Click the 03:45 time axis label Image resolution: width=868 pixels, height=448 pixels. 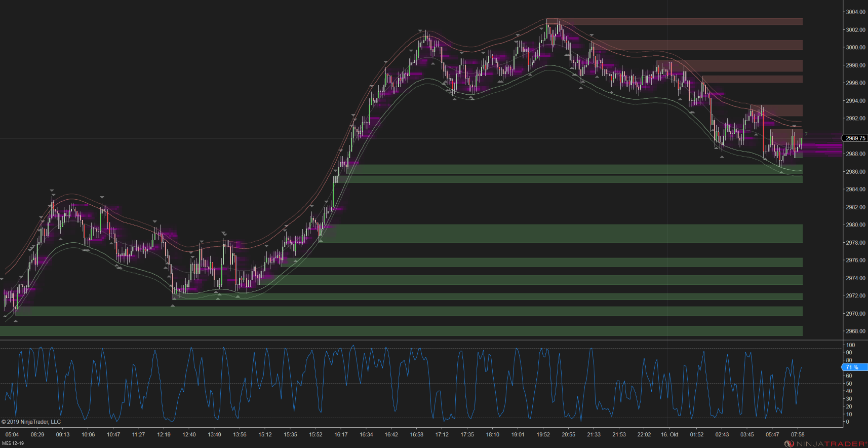[x=747, y=434]
